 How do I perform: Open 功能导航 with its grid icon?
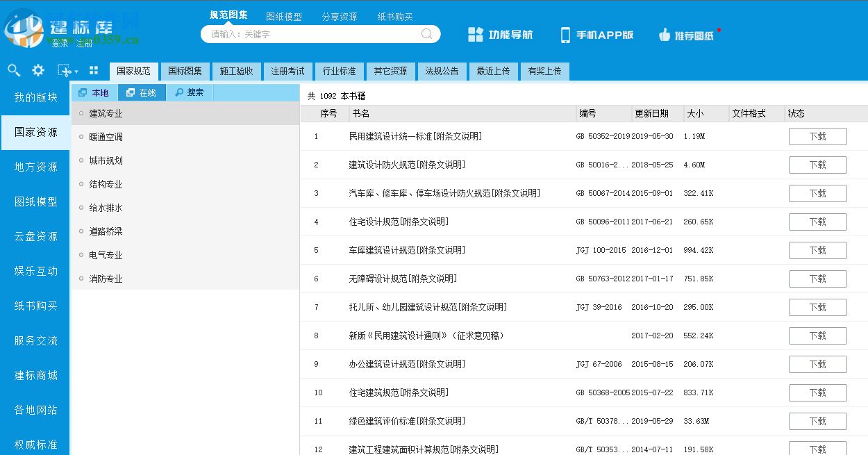[x=475, y=35]
